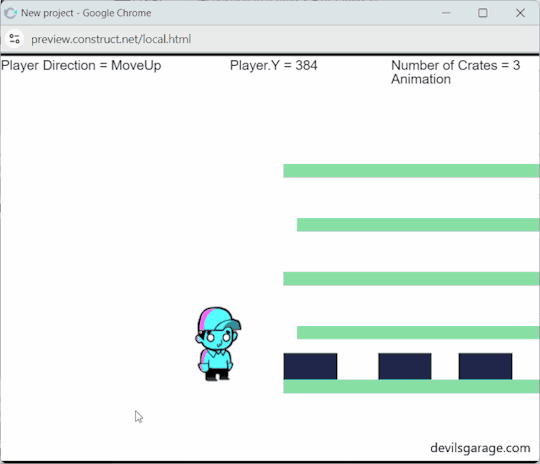Click the bottom green platform under crates
This screenshot has height=464, width=540.
[412, 386]
